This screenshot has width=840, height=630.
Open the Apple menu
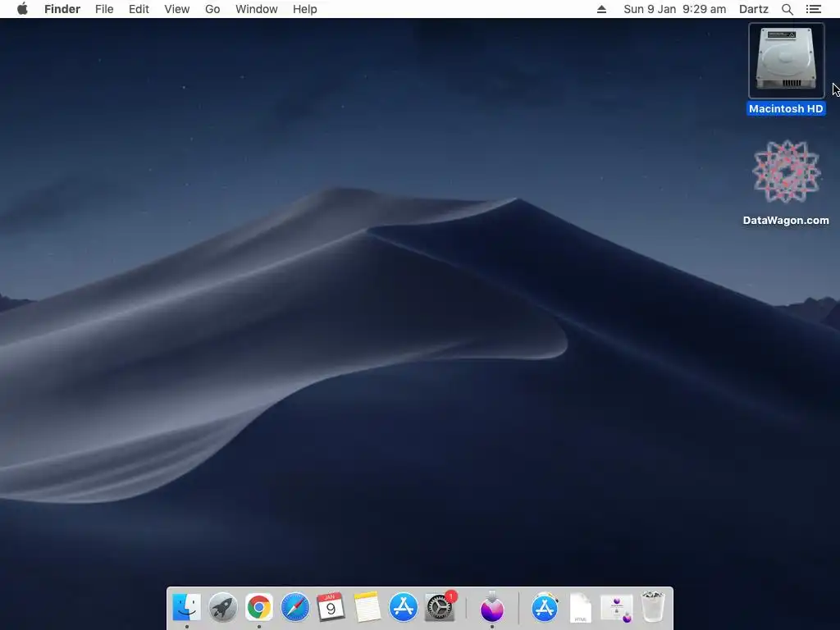[x=22, y=9]
